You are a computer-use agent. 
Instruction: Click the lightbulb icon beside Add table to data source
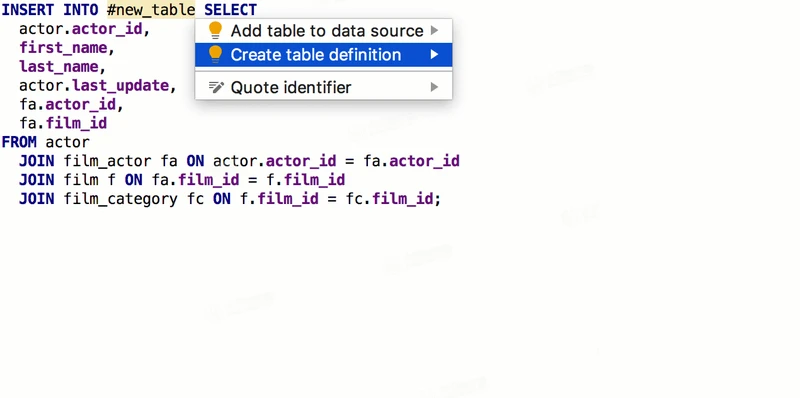(x=215, y=31)
